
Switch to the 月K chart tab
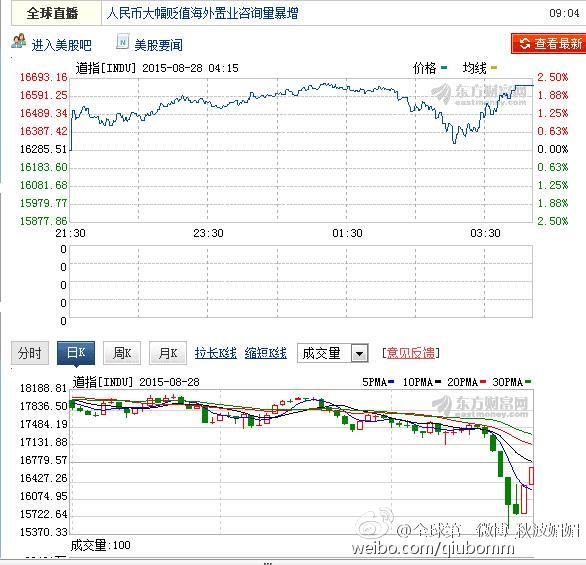168,353
